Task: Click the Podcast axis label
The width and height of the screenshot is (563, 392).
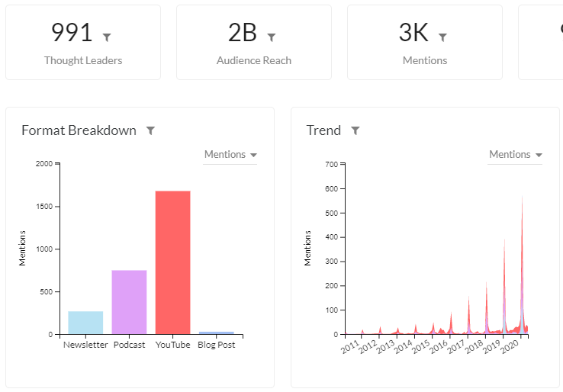Action: [x=129, y=345]
